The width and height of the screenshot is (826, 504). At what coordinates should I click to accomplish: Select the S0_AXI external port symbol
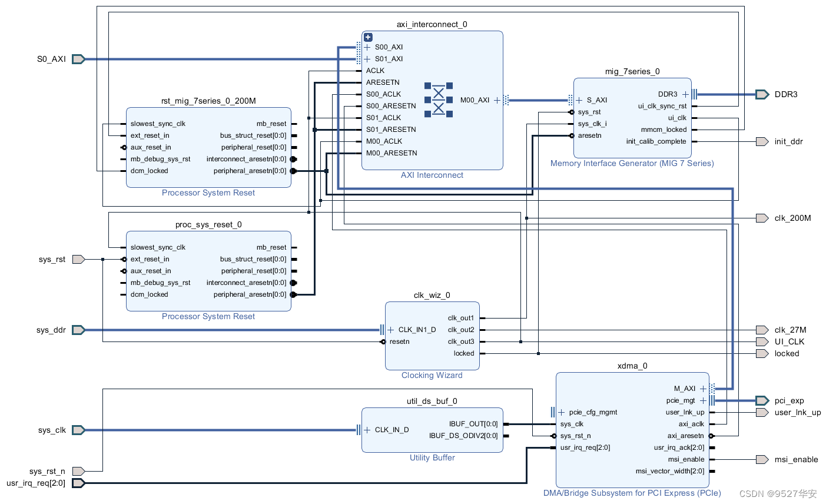(78, 59)
